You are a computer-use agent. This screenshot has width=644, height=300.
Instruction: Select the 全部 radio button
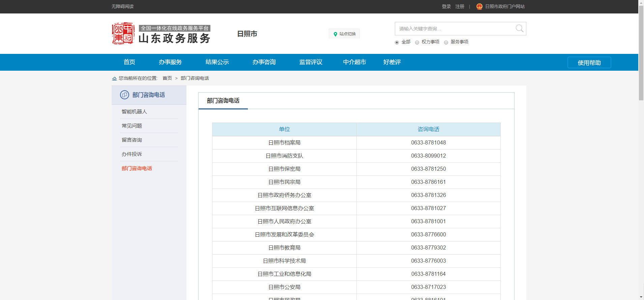[x=397, y=42]
